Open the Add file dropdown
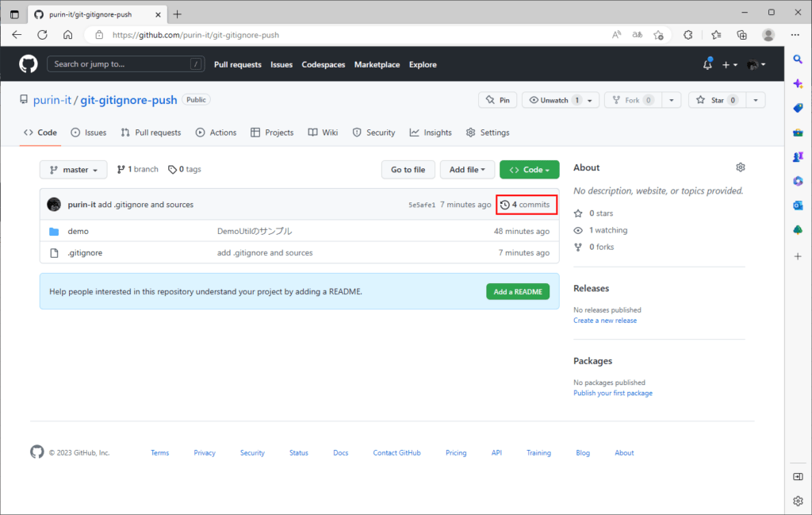This screenshot has width=812, height=515. click(467, 170)
